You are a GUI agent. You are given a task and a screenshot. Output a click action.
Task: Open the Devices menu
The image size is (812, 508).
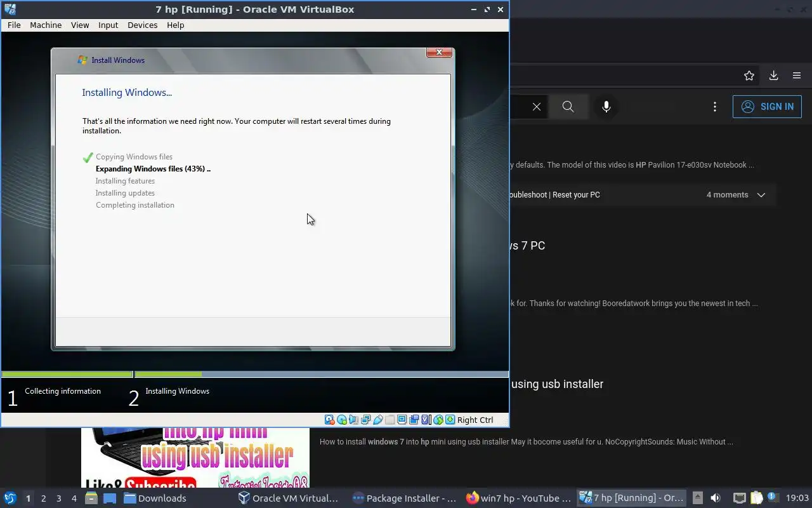pyautogui.click(x=142, y=25)
